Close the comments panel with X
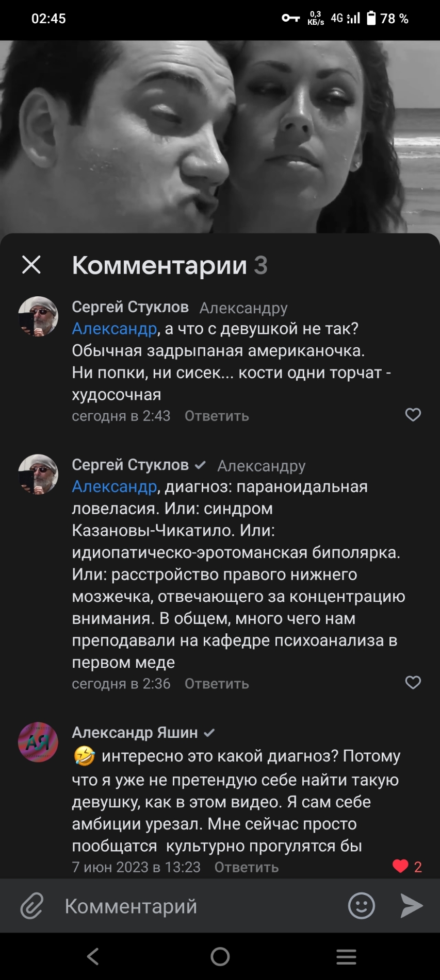The width and height of the screenshot is (440, 980). click(31, 265)
